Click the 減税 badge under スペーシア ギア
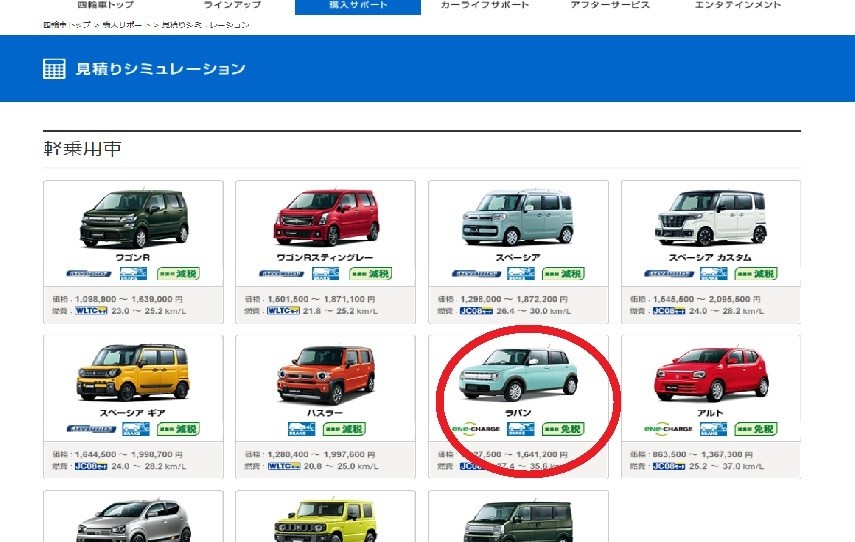855x542 pixels. click(178, 429)
